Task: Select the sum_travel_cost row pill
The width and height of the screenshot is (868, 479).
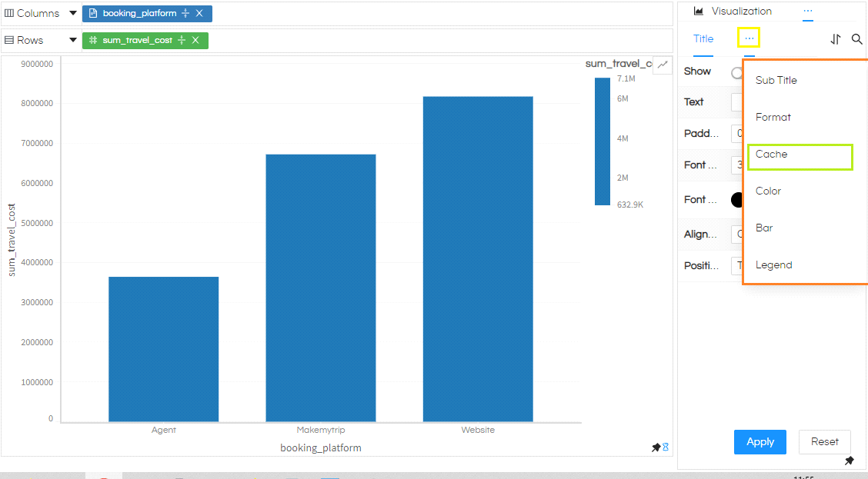Action: pyautogui.click(x=145, y=41)
